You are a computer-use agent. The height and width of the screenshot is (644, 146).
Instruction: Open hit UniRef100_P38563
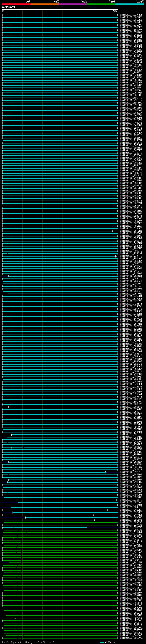coord(131,233)
